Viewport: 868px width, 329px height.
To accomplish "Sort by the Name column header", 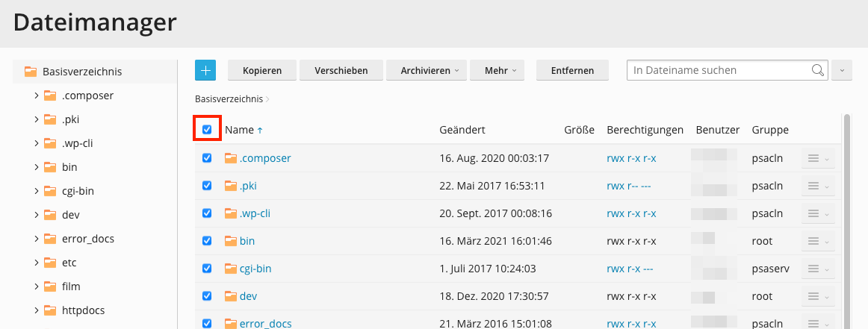I will click(x=239, y=130).
